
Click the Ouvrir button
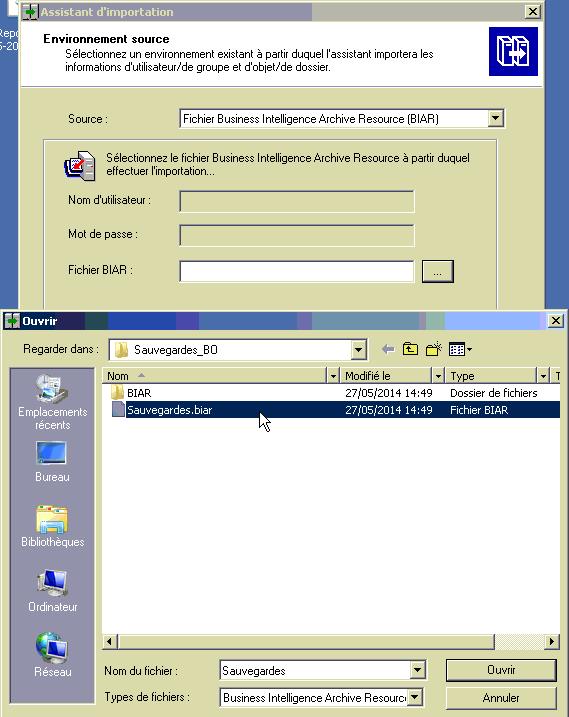[501, 670]
